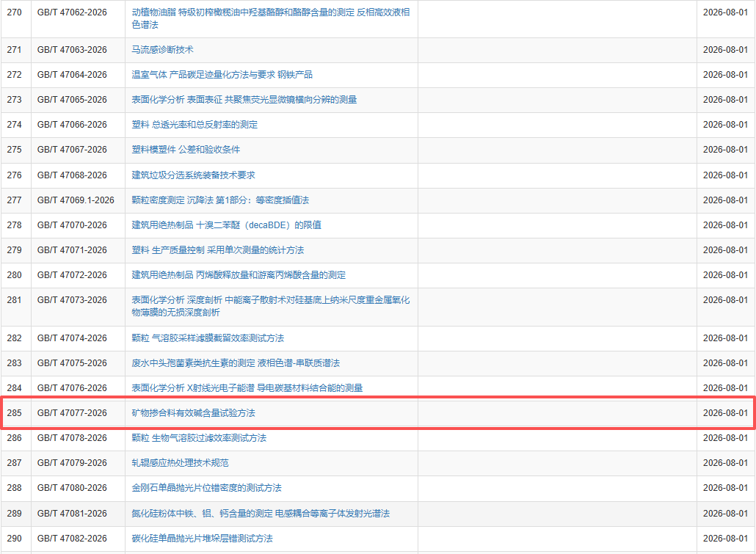Viewport: 756px width, 554px height.
Task: Click 碳化硅单晶抛光片堆垛层错测试方法 link
Action: click(202, 538)
